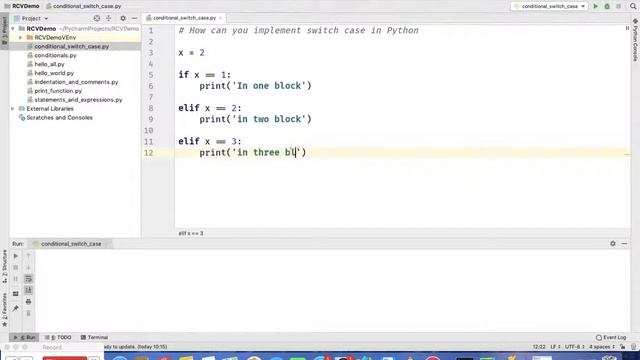Open the run configuration dropdown conditional_switch_case
The image size is (640, 360).
pyautogui.click(x=549, y=6)
